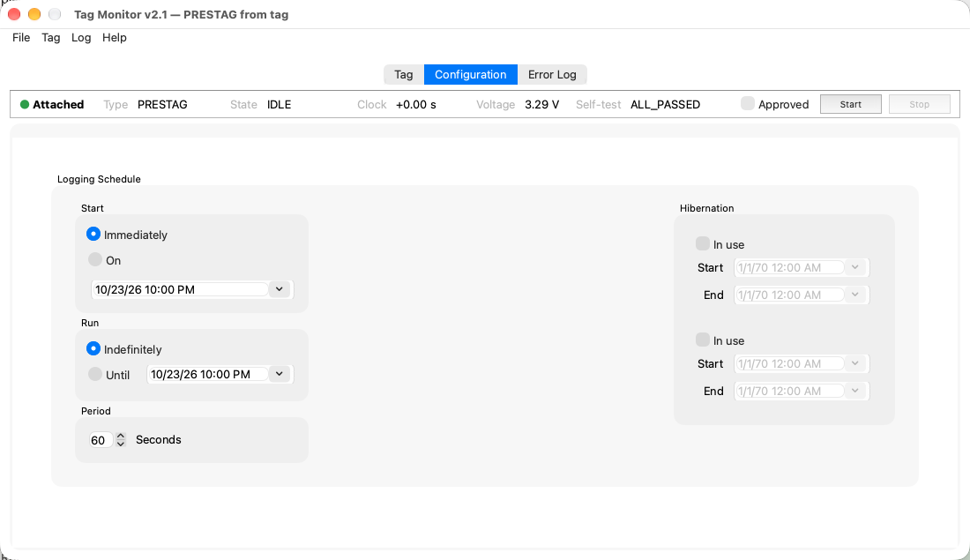Open first Hibernation End date dropdown

[855, 295]
